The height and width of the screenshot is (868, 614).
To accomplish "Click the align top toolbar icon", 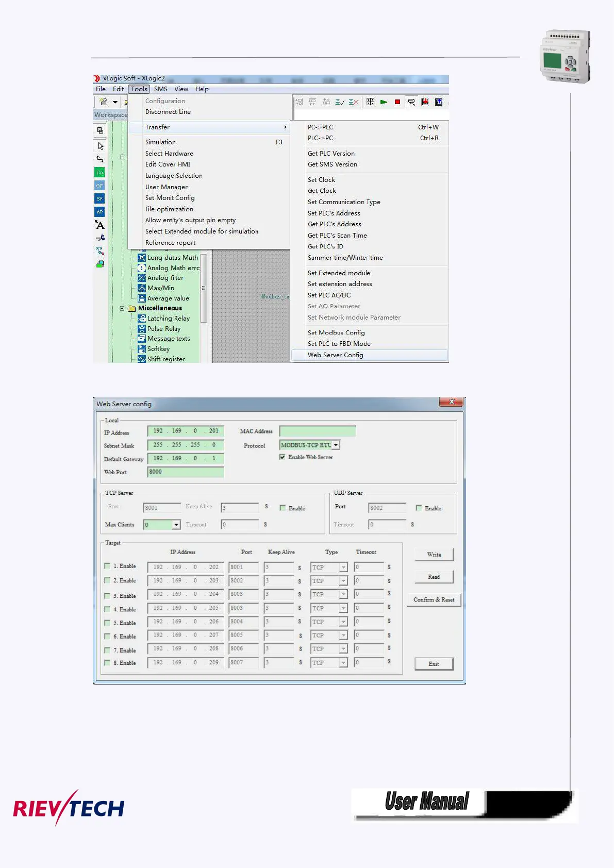I will pos(312,102).
